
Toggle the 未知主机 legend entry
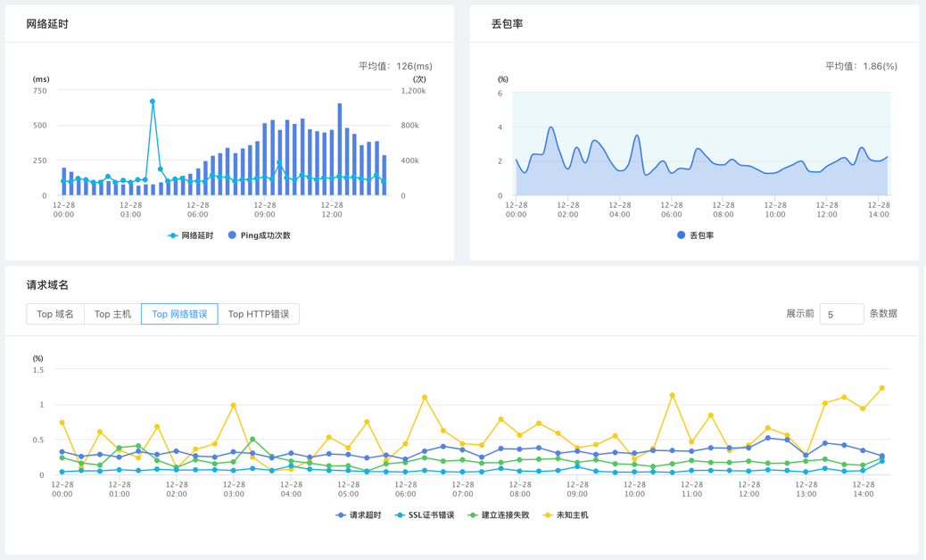coord(566,515)
